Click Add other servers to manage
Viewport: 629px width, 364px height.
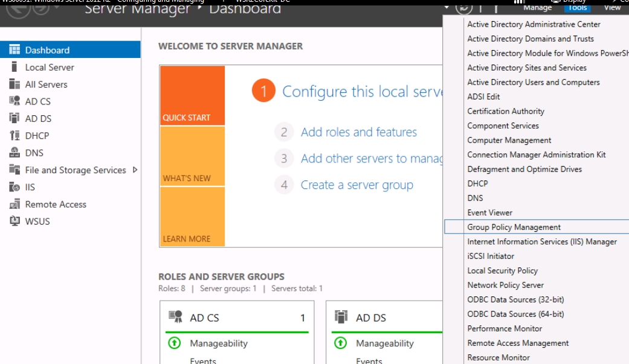(x=372, y=158)
